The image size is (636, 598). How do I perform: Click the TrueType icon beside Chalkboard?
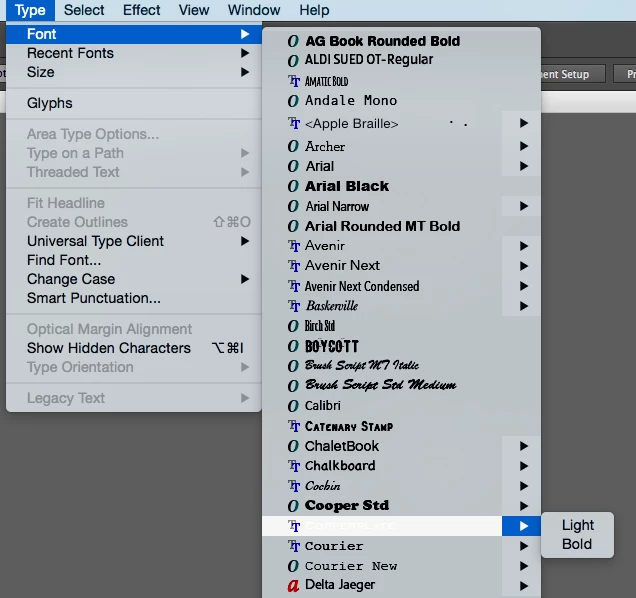pos(294,466)
